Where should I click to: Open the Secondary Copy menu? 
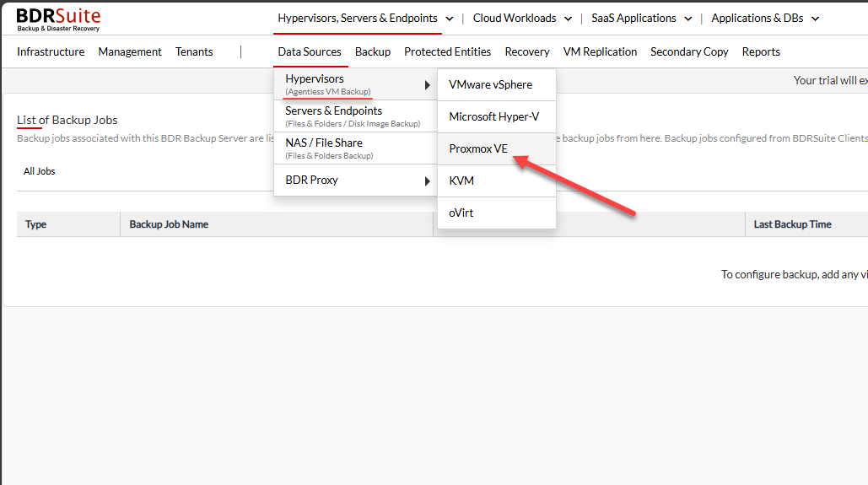(689, 51)
